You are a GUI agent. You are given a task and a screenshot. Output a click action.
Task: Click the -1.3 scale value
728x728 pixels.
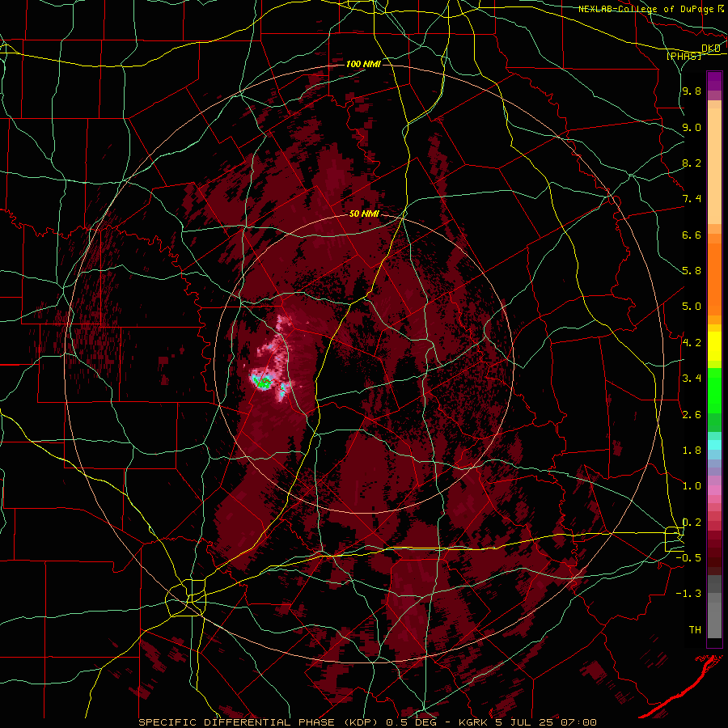pos(688,594)
